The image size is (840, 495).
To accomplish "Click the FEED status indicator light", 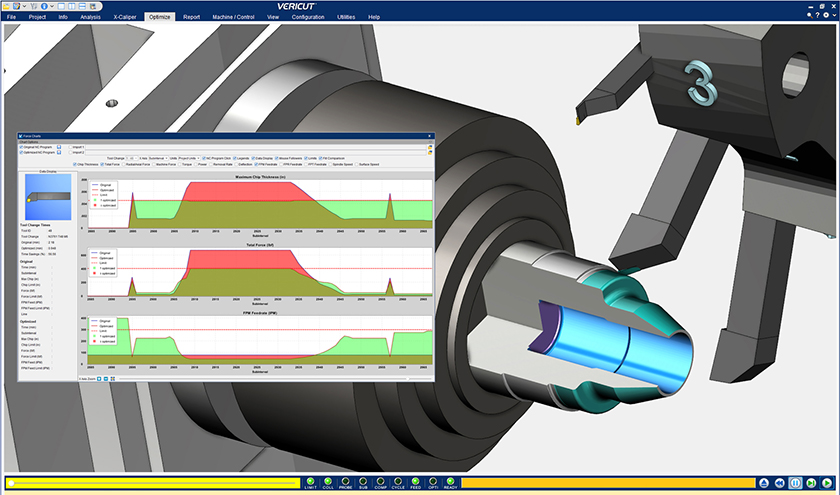I will coord(417,481).
